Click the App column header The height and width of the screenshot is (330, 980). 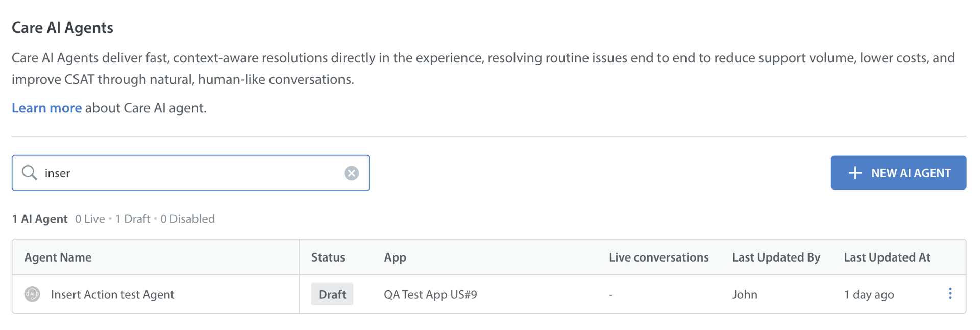pos(395,257)
